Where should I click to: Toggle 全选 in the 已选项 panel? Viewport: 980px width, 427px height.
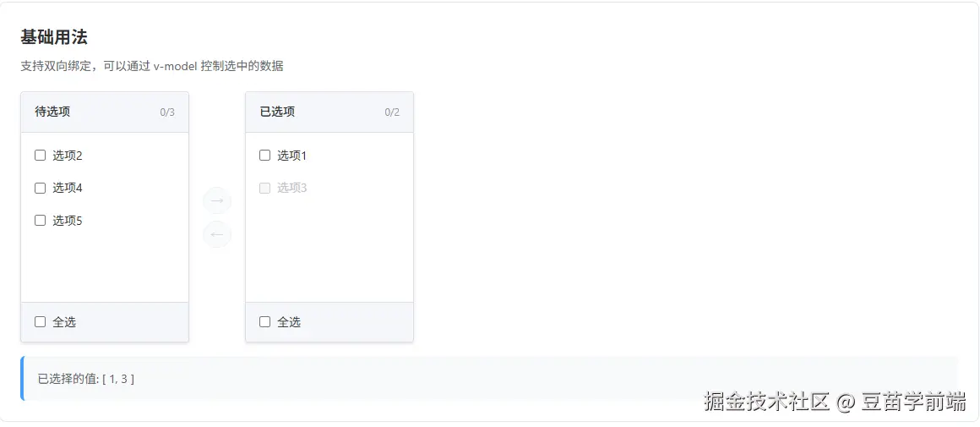tap(265, 321)
